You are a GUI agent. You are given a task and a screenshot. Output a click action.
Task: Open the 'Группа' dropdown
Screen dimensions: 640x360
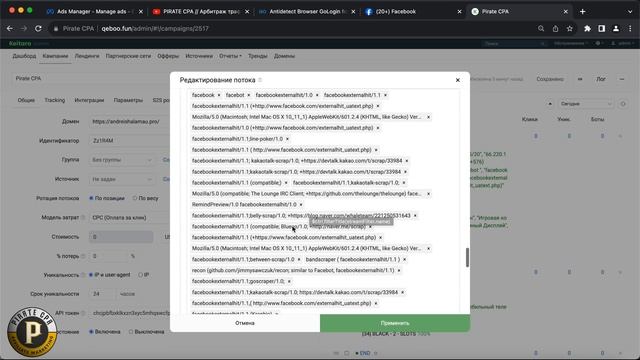121,160
